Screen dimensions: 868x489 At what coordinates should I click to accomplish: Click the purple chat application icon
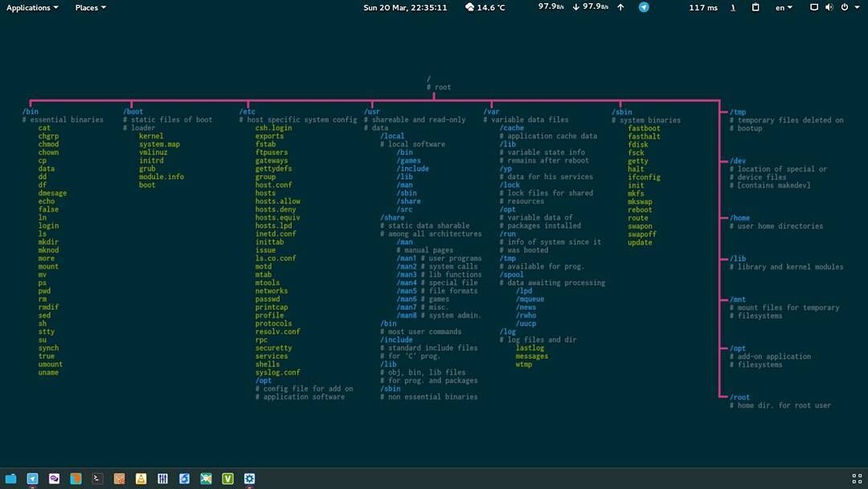pyautogui.click(x=54, y=479)
